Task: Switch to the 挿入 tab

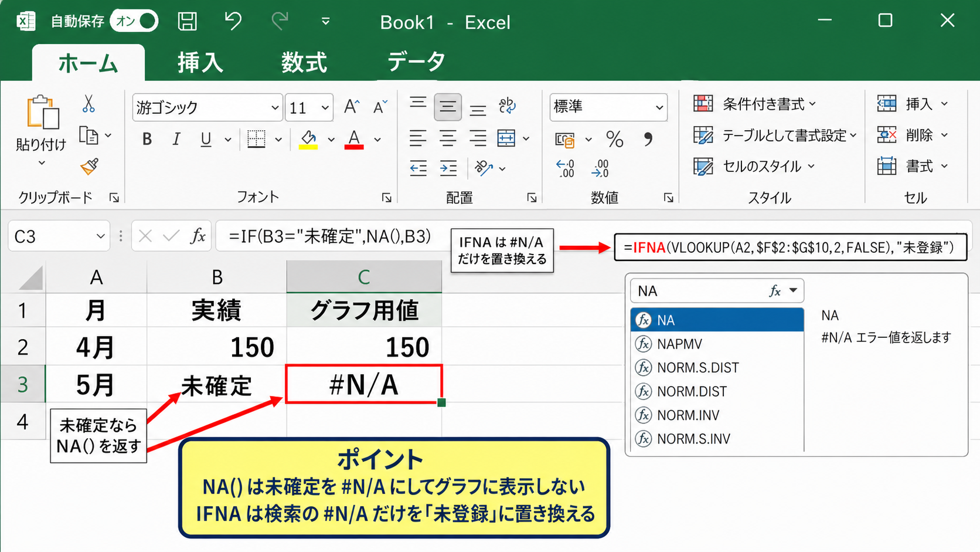Action: [x=200, y=62]
